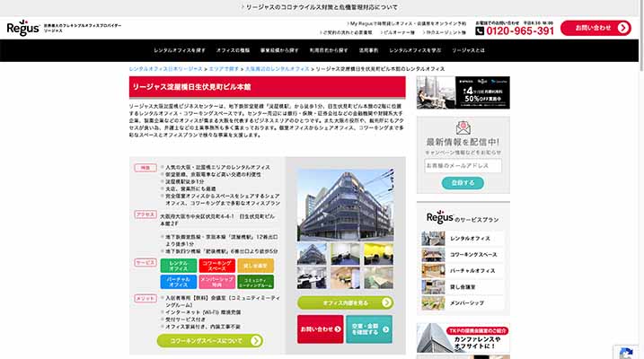
Task: Click the red コワーキングスペース service badge
Action: (216, 266)
